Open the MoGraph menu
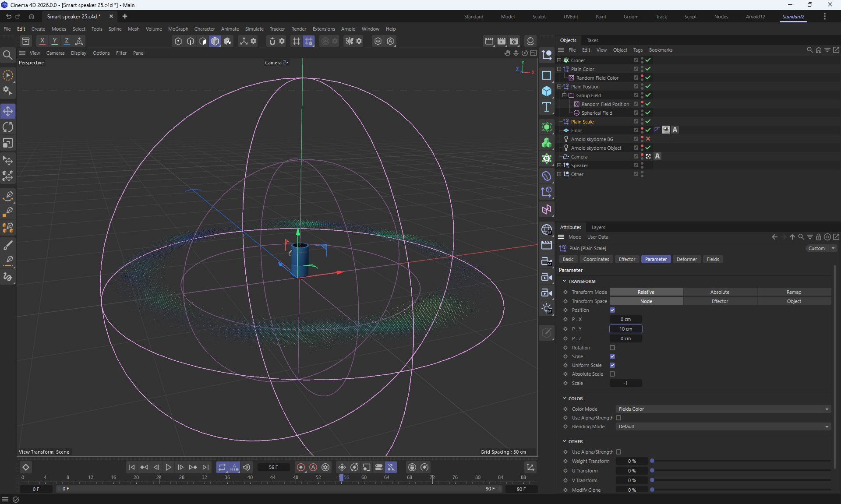 [178, 29]
